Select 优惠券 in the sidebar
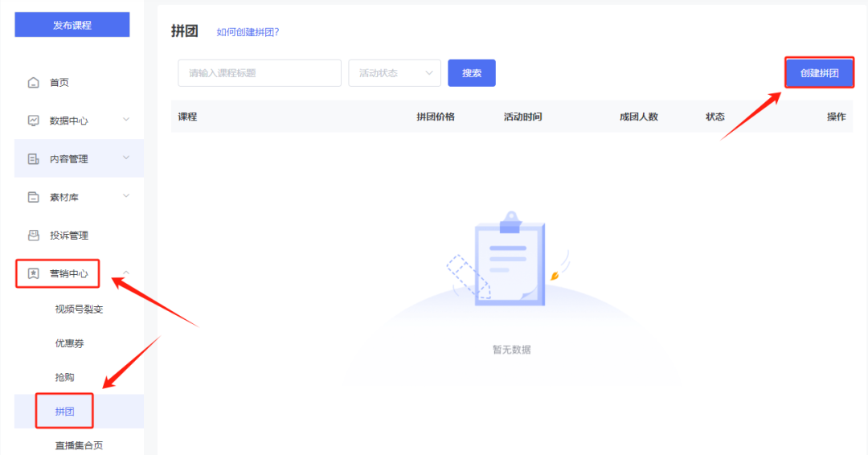 [69, 343]
